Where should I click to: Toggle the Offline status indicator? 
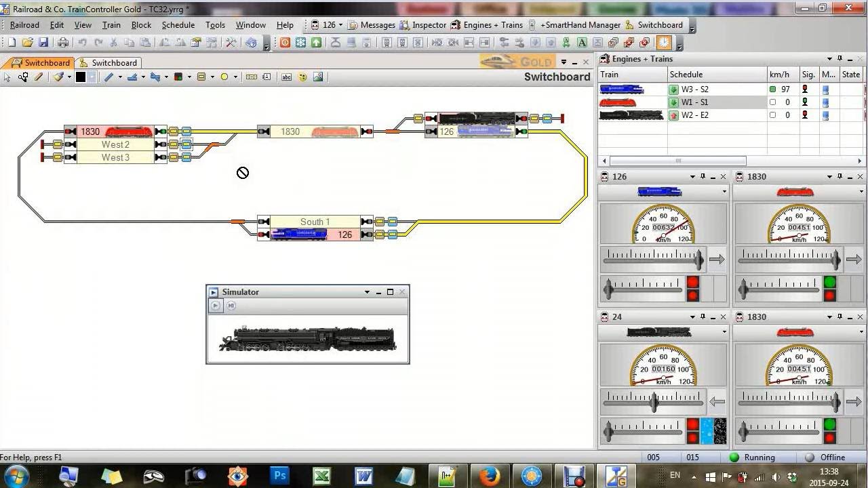825,457
